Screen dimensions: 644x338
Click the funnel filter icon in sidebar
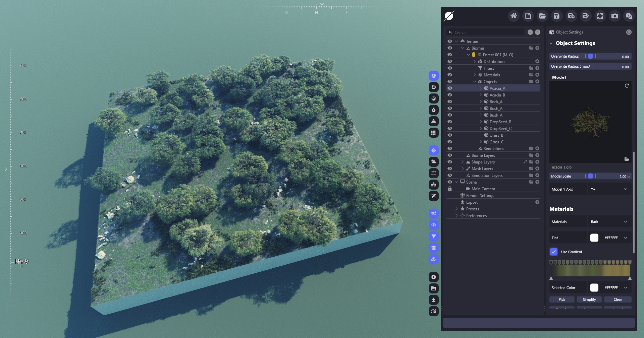pyautogui.click(x=434, y=236)
